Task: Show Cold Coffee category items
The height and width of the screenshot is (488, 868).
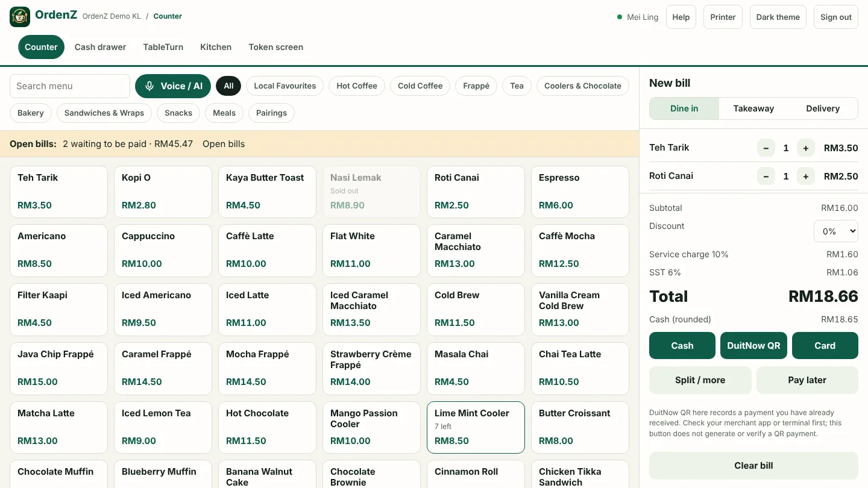Action: [x=420, y=86]
